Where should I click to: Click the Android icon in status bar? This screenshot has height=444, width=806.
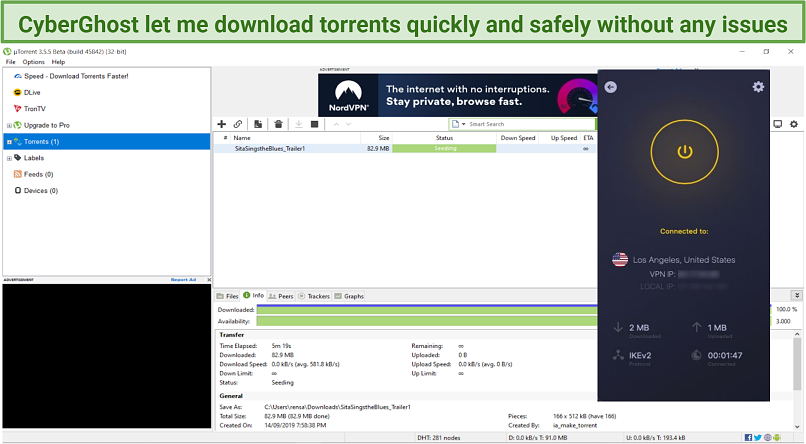coord(776,437)
